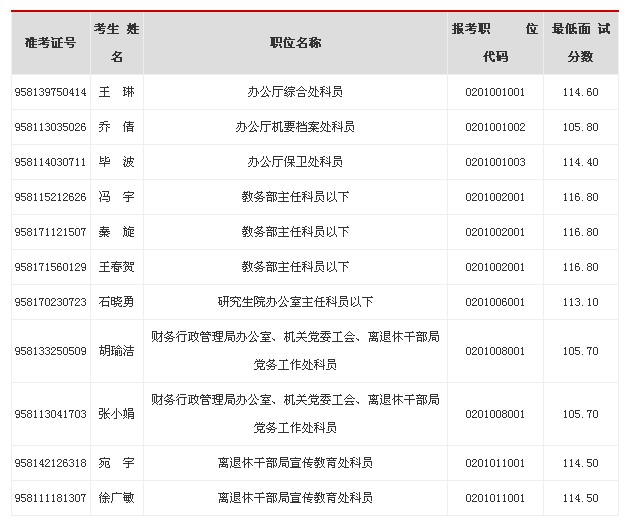Select the score 113.10
The height and width of the screenshot is (523, 629).
coord(580,302)
